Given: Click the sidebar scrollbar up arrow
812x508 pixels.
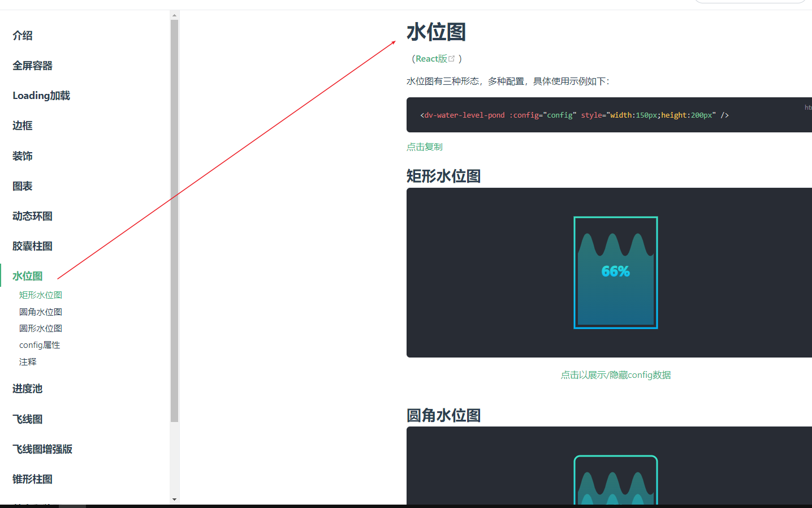Looking at the screenshot, I should click(x=174, y=15).
